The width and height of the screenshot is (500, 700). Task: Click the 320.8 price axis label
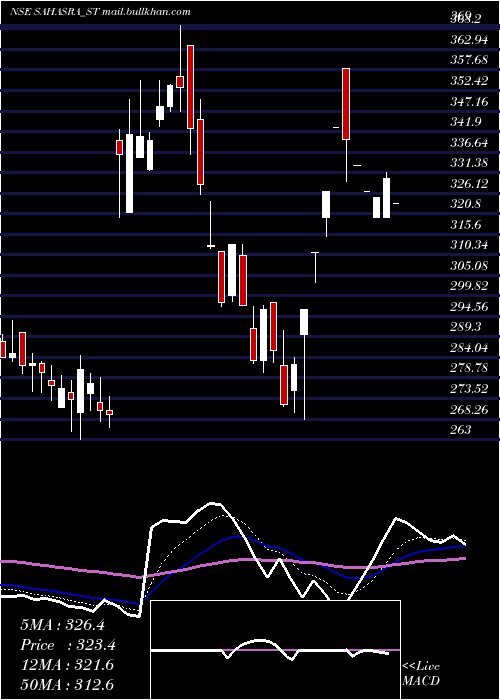coord(466,204)
